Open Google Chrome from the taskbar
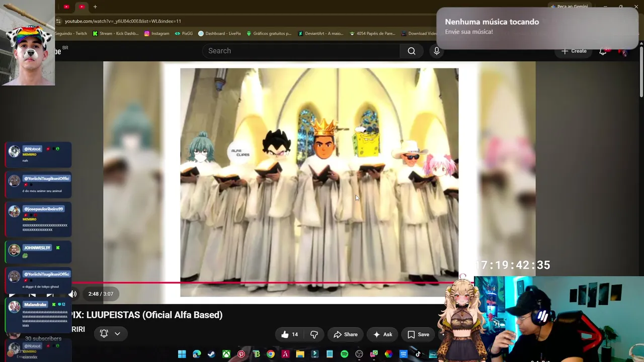 [271, 354]
